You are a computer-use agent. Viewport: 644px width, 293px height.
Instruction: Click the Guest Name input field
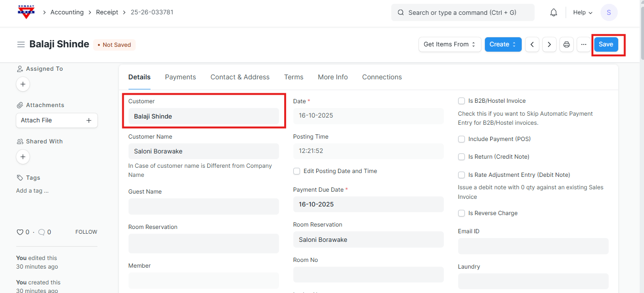point(204,206)
